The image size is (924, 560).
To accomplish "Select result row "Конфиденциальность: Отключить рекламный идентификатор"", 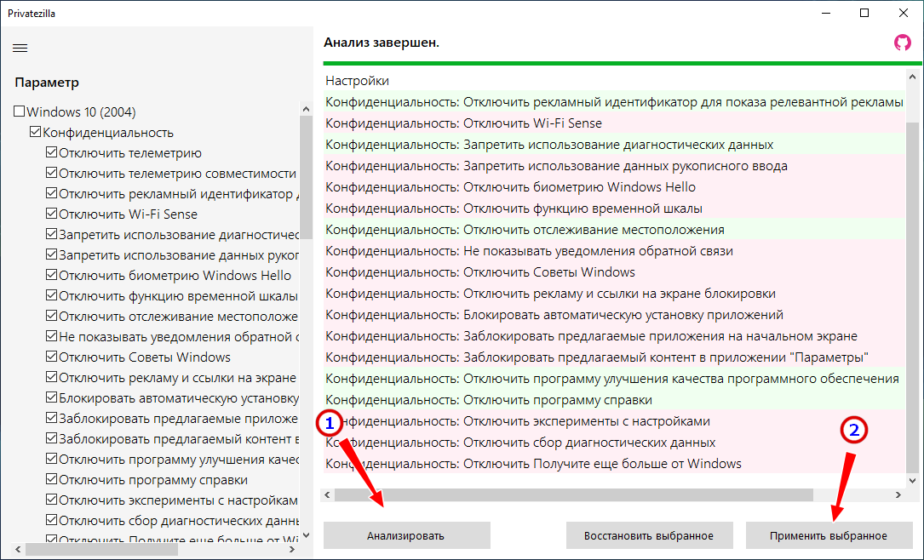I will [x=614, y=102].
